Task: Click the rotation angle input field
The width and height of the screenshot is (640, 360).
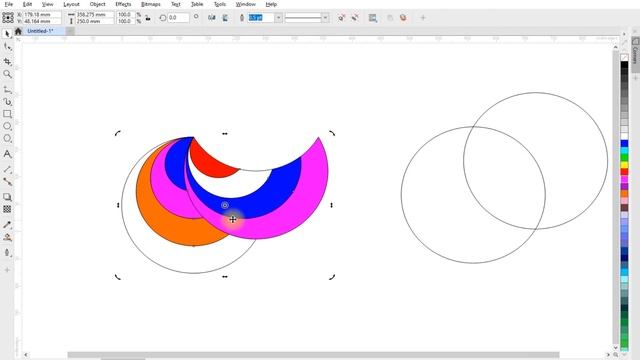Action: (x=178, y=18)
